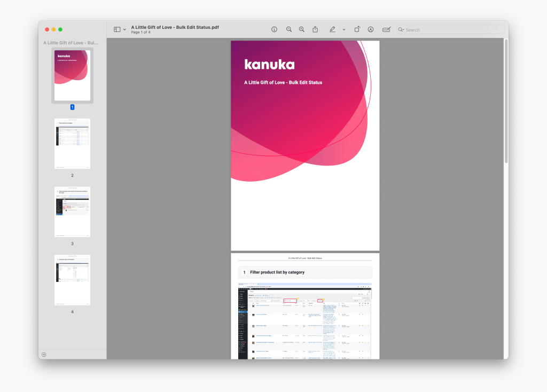Click the cover subtitle 'A Little Gift of Love - Bulk Edit Status'
The width and height of the screenshot is (547, 392).
click(x=283, y=83)
